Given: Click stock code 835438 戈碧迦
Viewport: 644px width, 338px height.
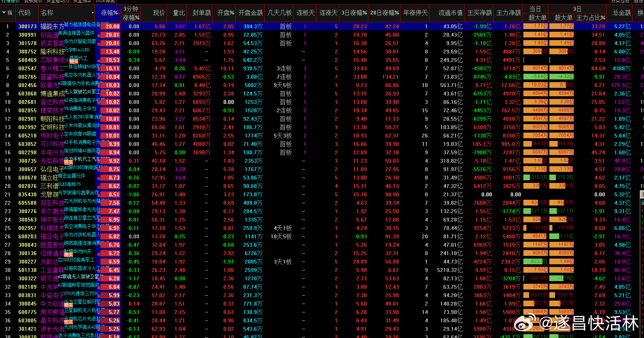Looking at the screenshot, I should point(27,194).
